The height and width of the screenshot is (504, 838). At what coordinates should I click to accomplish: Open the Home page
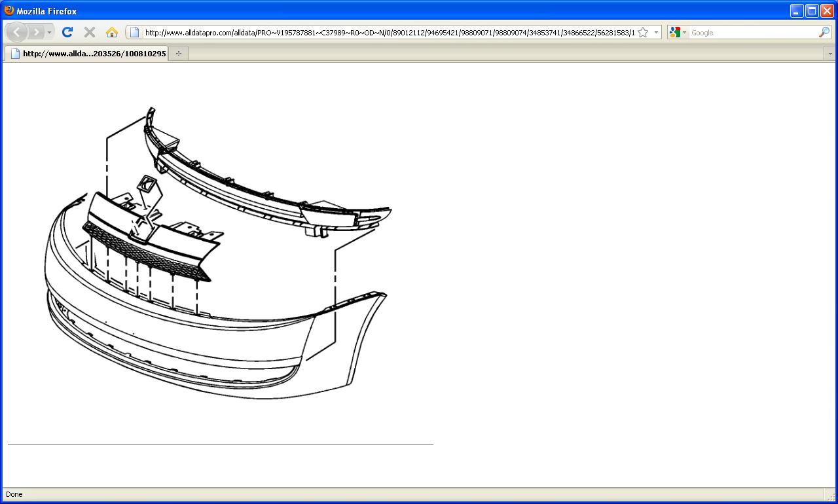click(x=112, y=32)
